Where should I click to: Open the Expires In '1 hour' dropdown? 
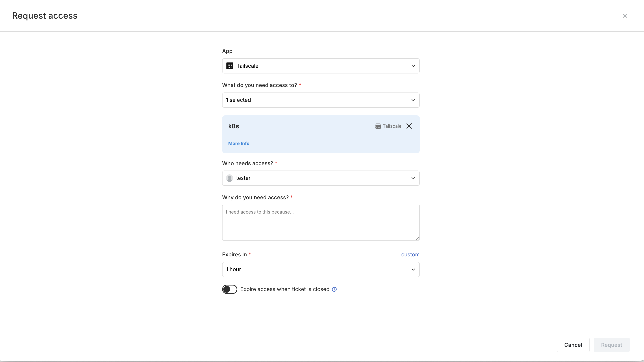pos(321,270)
